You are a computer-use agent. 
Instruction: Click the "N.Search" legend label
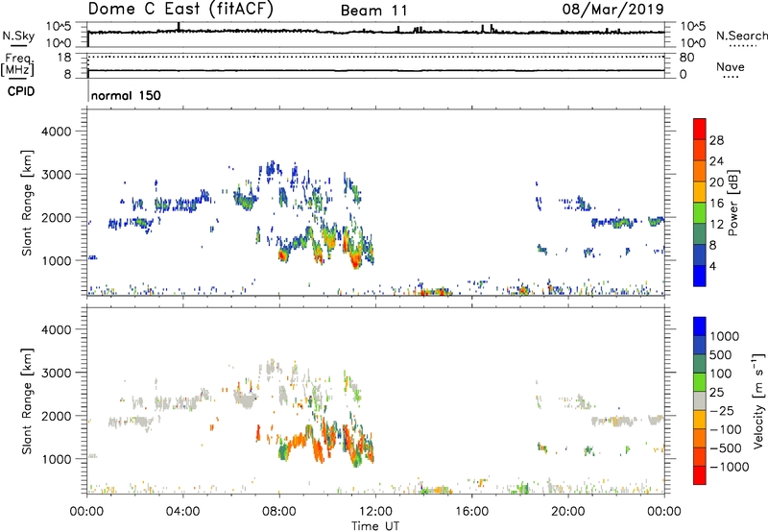pyautogui.click(x=741, y=36)
